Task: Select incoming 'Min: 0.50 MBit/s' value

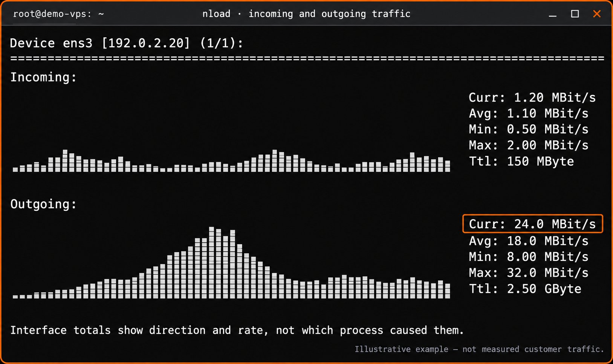Action: [528, 129]
